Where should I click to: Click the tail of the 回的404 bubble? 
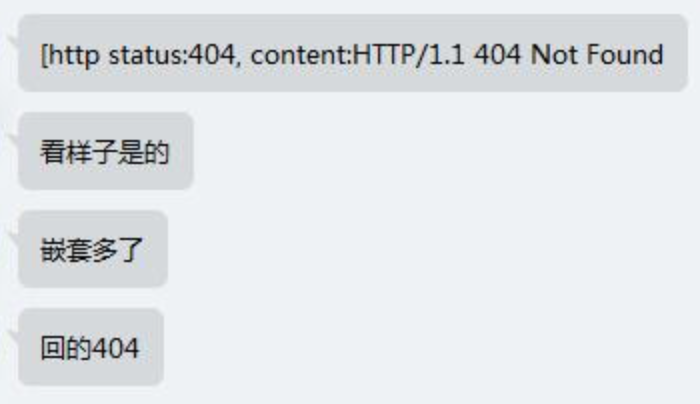(x=13, y=337)
